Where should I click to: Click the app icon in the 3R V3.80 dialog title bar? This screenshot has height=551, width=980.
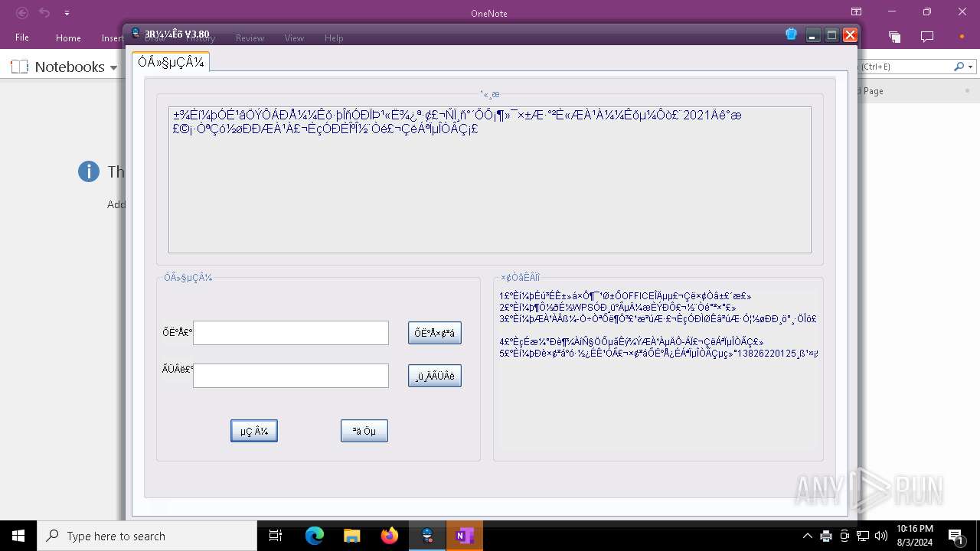click(136, 34)
